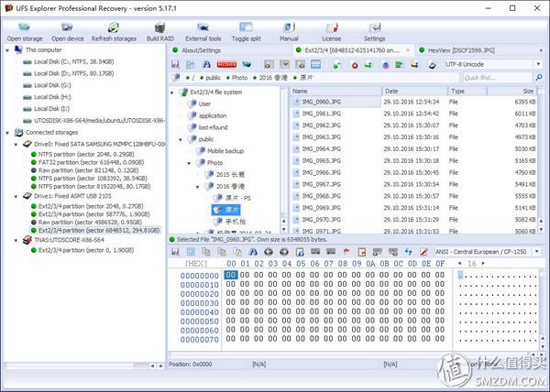This screenshot has width=550, height=392.
Task: Click the save icon in explorer toolbar
Action: coord(175,64)
